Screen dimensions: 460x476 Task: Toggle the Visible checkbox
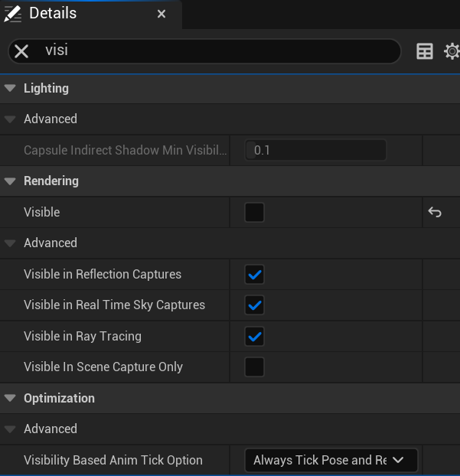coord(254,212)
